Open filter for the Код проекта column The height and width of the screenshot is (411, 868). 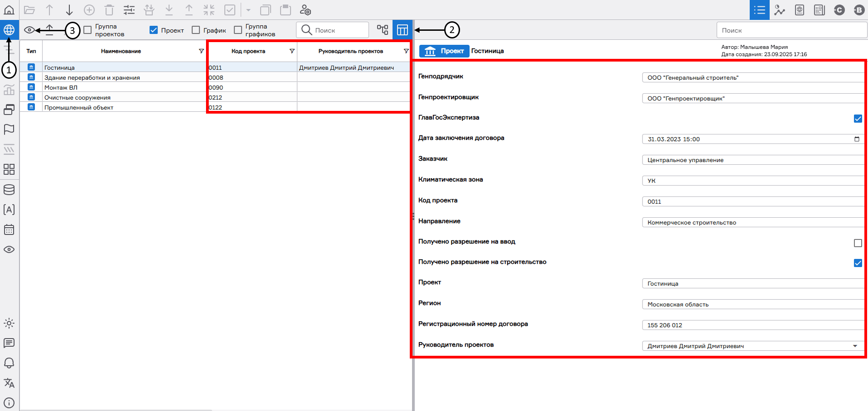click(x=292, y=51)
